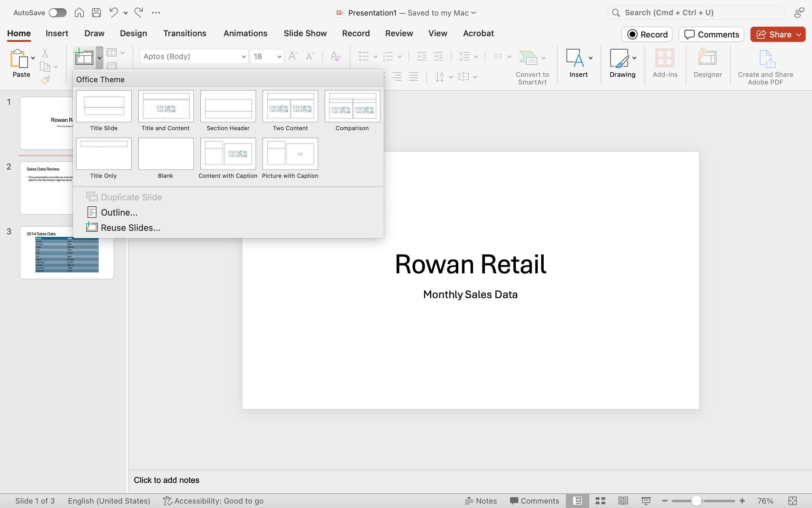
Task: Click the New Slide icon
Action: click(84, 57)
